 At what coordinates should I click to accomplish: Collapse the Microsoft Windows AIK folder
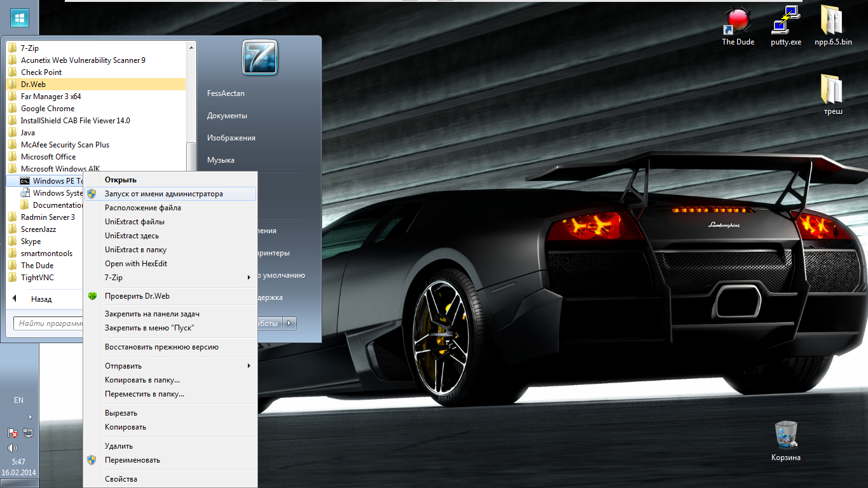click(96, 168)
